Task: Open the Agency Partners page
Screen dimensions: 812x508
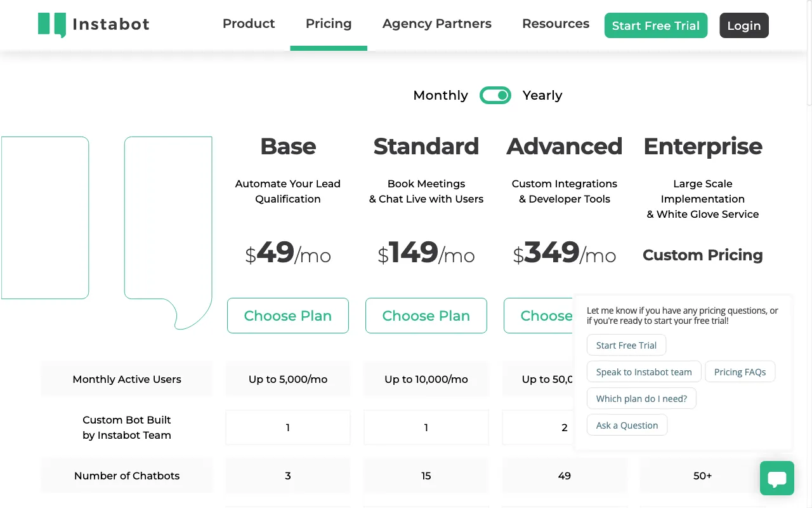Action: [437, 24]
